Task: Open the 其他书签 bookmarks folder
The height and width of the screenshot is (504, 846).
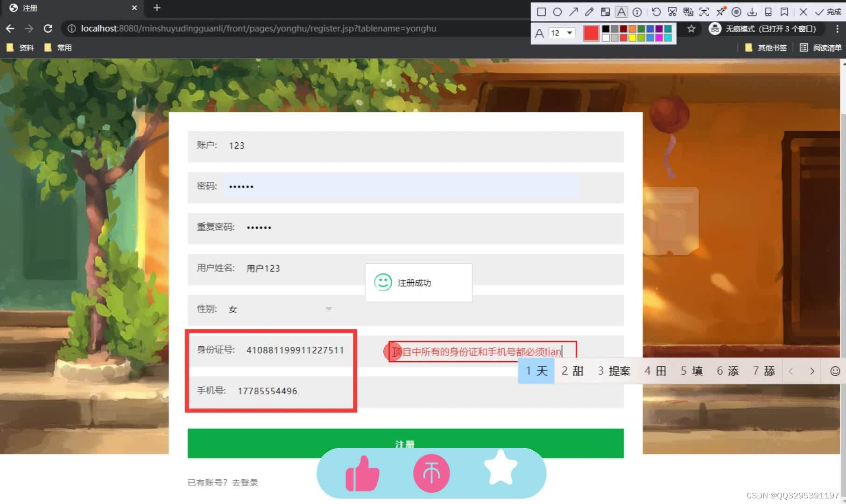Action: 766,48
